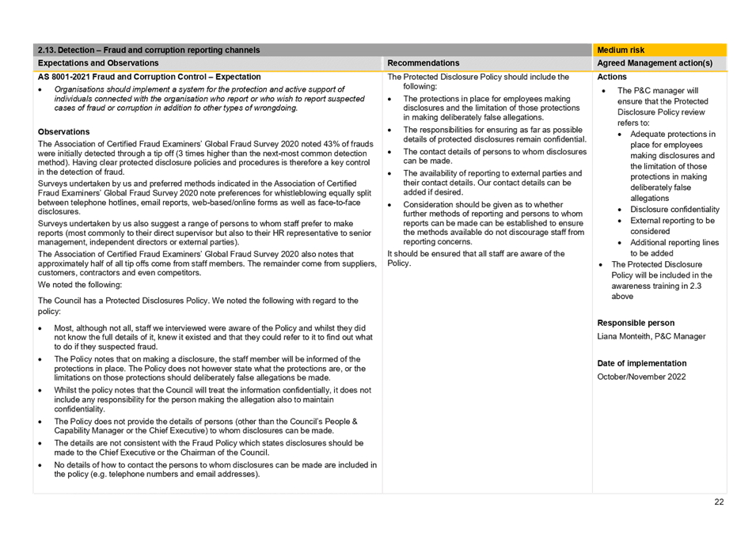
Task: Click the name 'Liana Monteith, P&C Manager'
Action: click(651, 336)
